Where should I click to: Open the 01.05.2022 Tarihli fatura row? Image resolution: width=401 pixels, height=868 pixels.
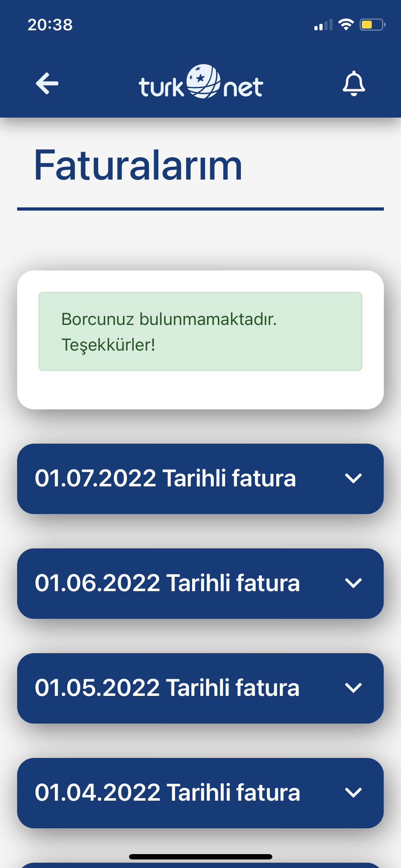(x=200, y=688)
